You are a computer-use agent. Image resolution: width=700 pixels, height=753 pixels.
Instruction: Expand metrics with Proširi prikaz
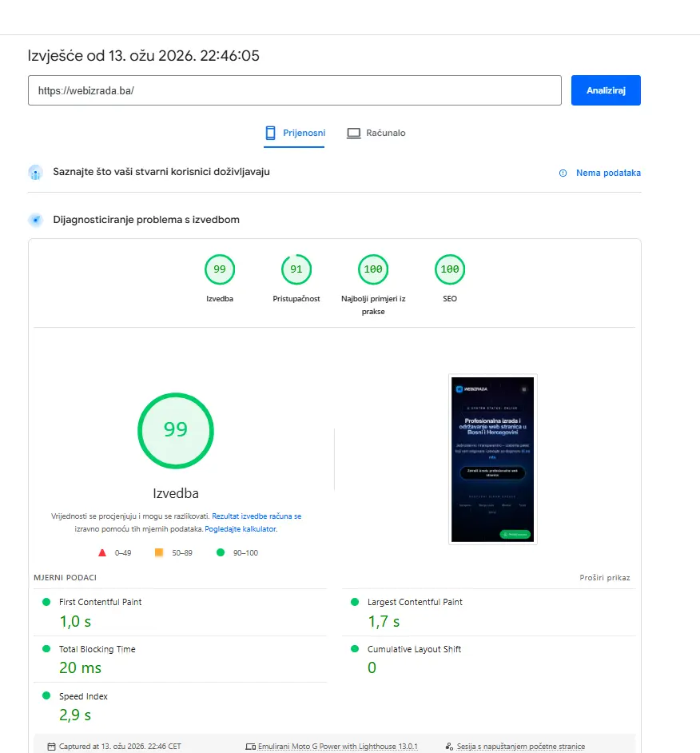tap(605, 577)
